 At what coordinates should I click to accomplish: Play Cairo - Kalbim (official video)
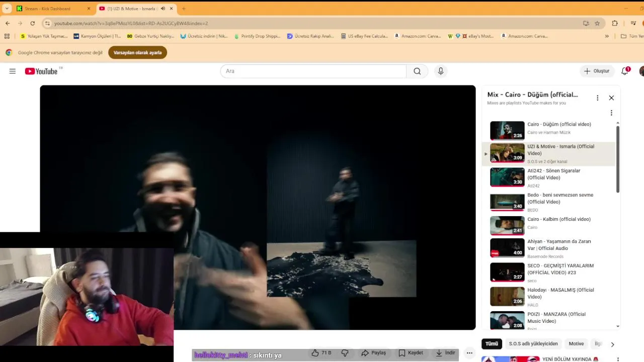548,225
